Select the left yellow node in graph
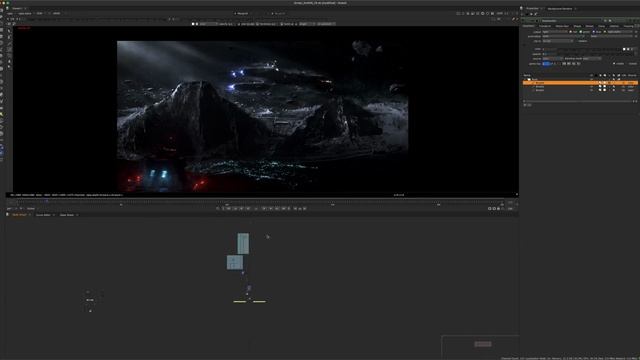The image size is (640, 360). [240, 302]
